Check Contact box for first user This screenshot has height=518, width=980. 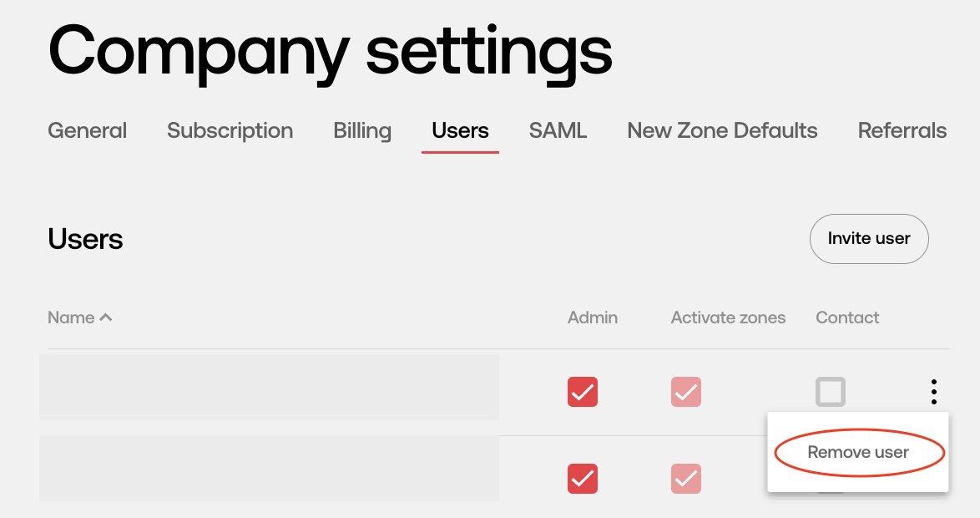tap(831, 392)
